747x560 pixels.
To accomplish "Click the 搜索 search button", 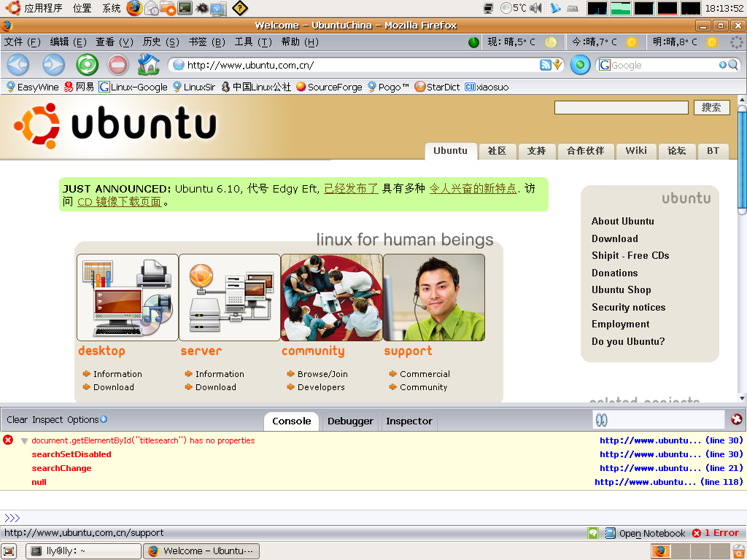I will coord(711,108).
